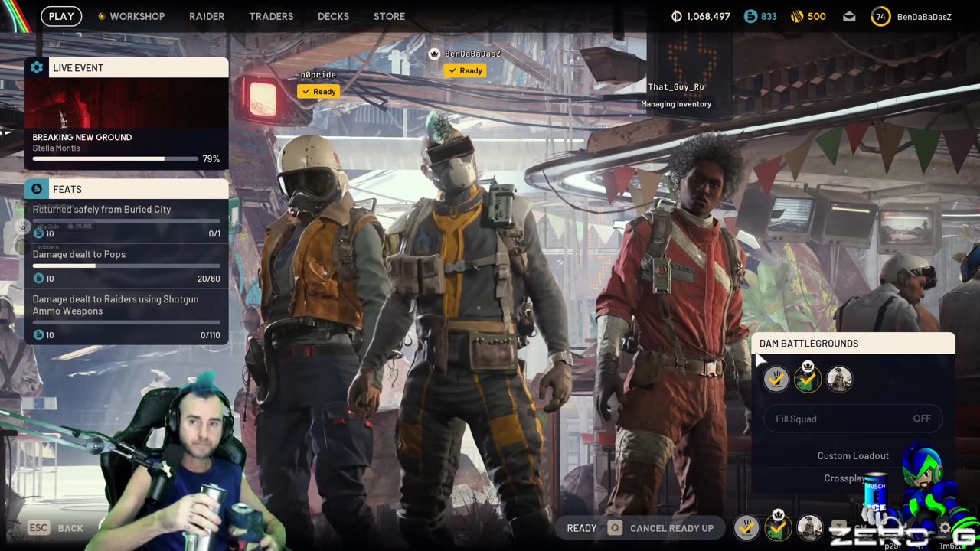This screenshot has width=980, height=551.
Task: Click the READY label in bottom bar
Action: tap(582, 528)
